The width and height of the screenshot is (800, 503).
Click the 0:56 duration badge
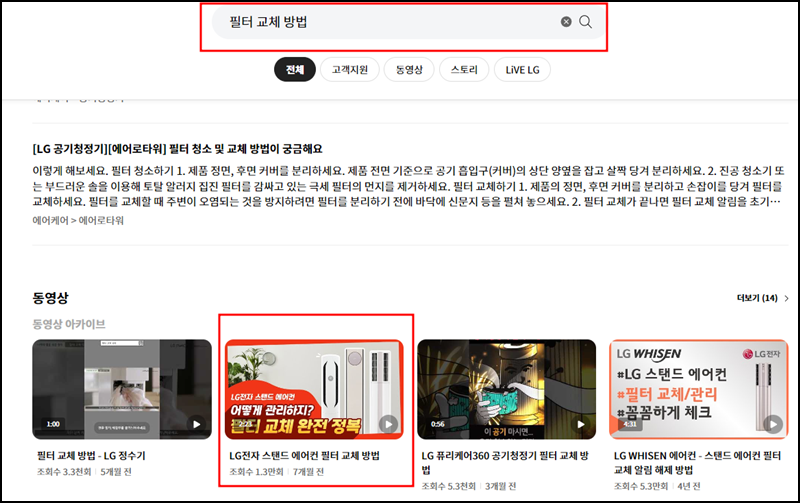click(438, 424)
